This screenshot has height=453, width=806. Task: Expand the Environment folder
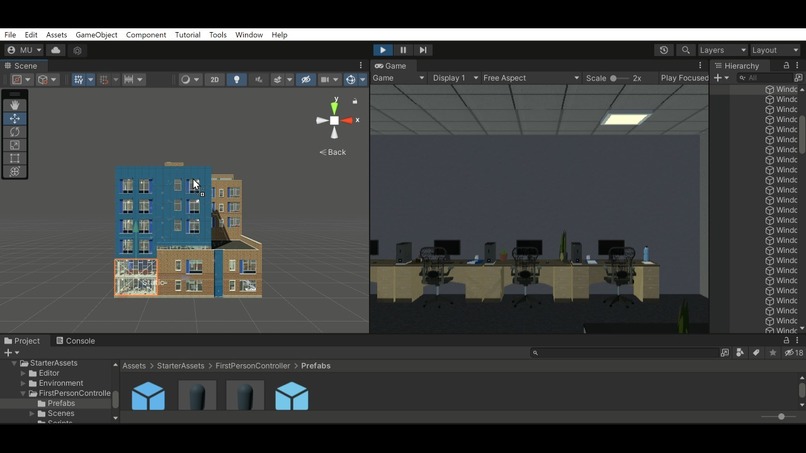(x=23, y=383)
